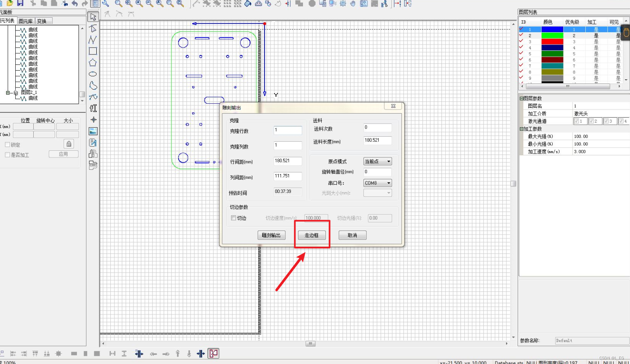Click the save icon in top toolbar
The width and height of the screenshot is (630, 364).
20,3
